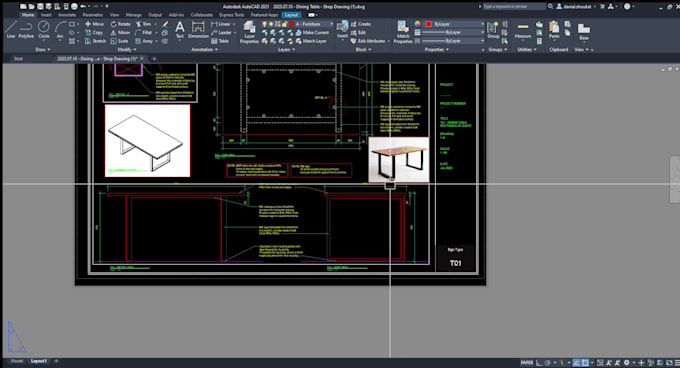This screenshot has width=680, height=368.
Task: Select the Dimension tool
Action: pyautogui.click(x=198, y=30)
